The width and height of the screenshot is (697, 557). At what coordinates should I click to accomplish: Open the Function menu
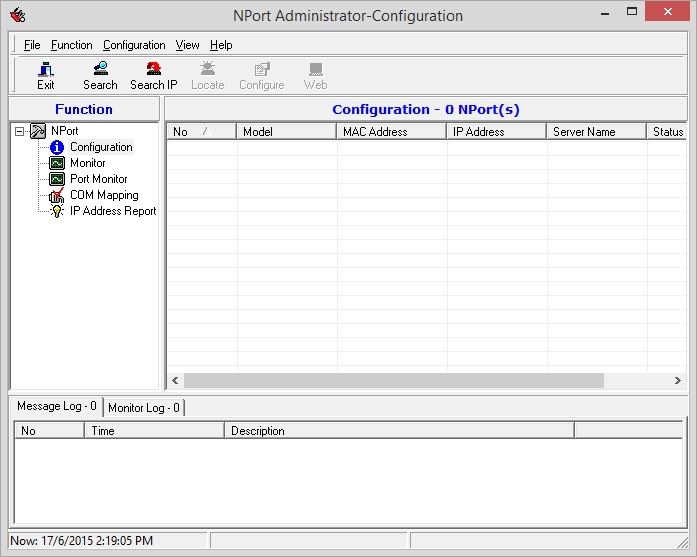coord(72,45)
